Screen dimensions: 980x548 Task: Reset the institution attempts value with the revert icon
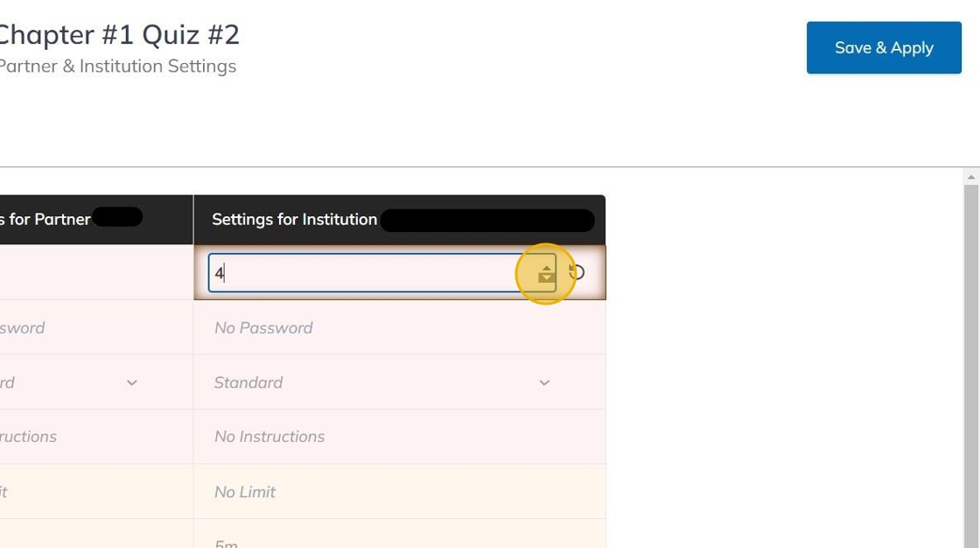[577, 272]
